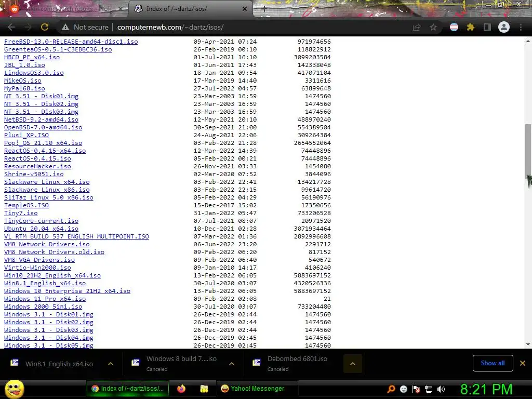This screenshot has height=399, width=532.
Task: Open the striped flag extension icon
Action: 454,27
